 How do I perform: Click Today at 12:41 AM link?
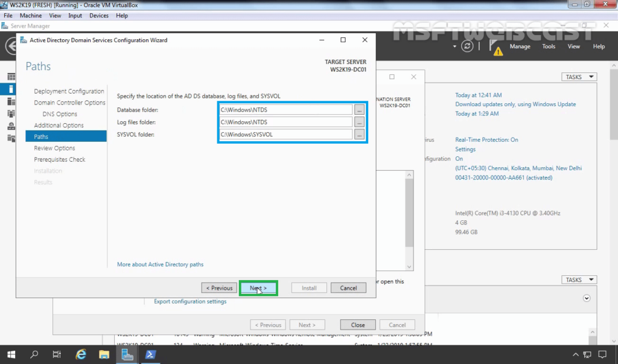coord(478,95)
